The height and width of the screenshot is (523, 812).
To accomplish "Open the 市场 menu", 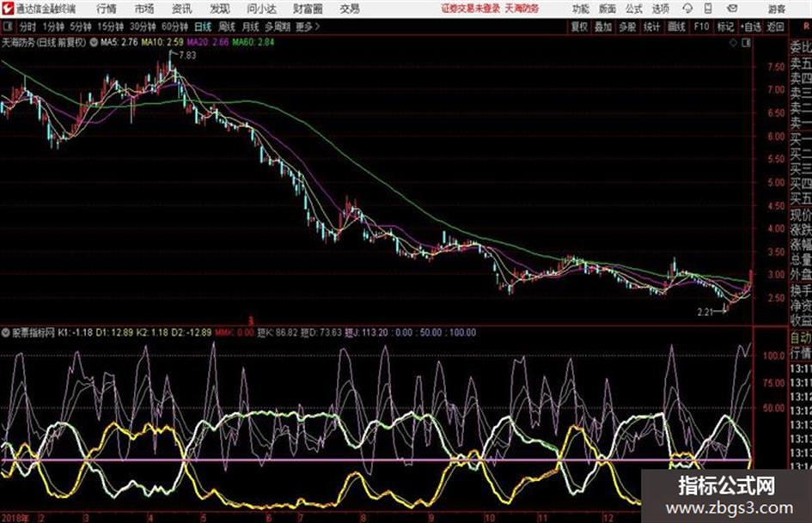I will (x=144, y=9).
